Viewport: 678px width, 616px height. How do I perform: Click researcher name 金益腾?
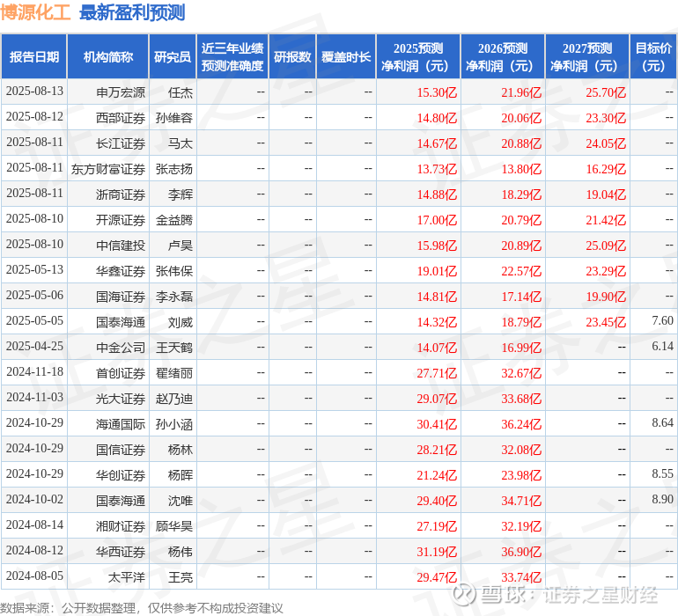(x=174, y=220)
